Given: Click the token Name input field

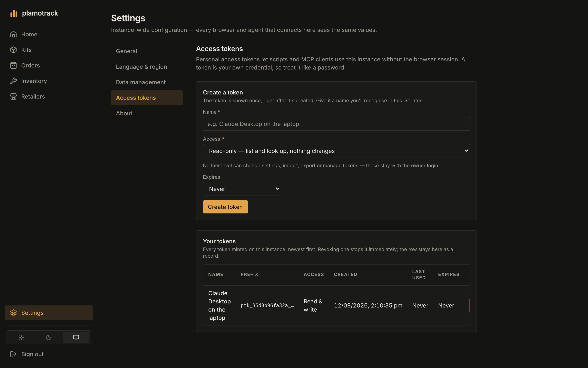Looking at the screenshot, I should tap(336, 124).
